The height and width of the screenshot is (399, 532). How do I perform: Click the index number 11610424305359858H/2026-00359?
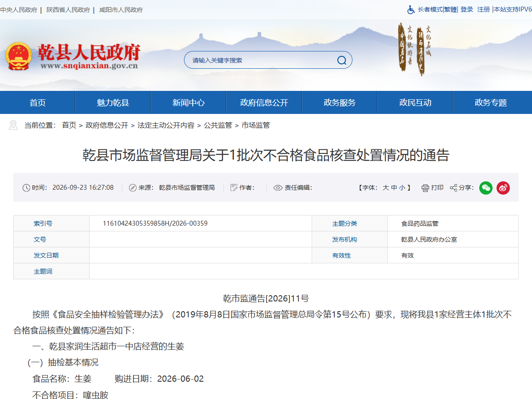(155, 223)
